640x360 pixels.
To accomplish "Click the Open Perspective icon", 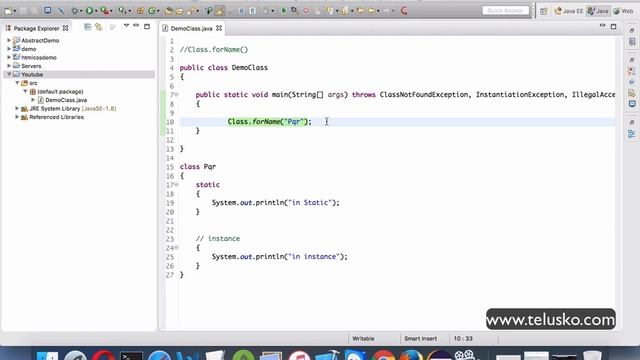I will coord(544,11).
